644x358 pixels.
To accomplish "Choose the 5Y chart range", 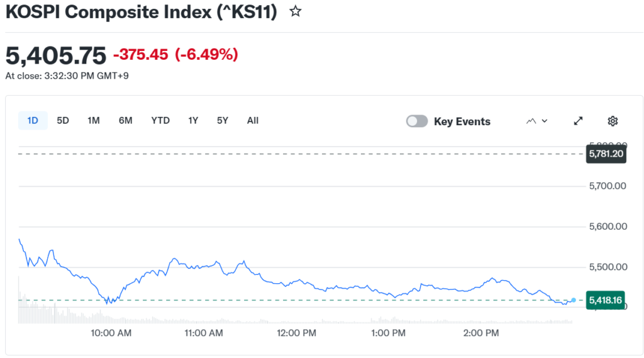I will [x=223, y=120].
